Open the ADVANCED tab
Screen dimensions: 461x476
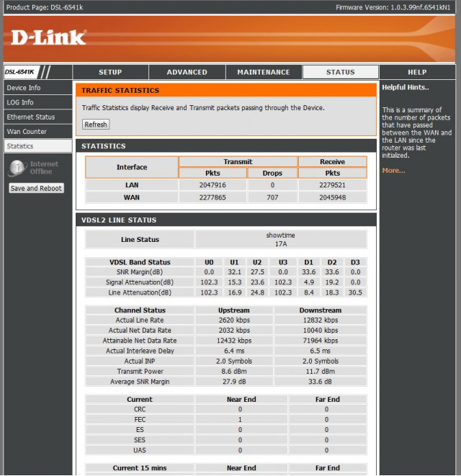click(187, 72)
